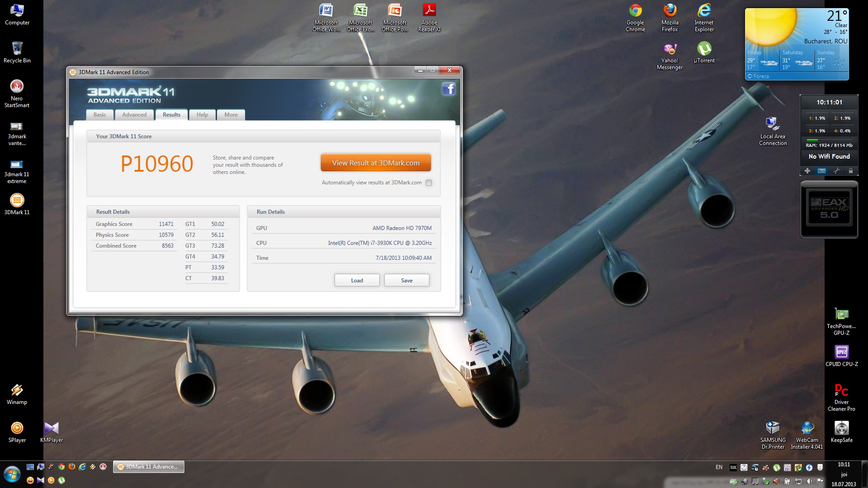868x488 pixels.
Task: Open the Computer desktop icon
Action: [17, 14]
